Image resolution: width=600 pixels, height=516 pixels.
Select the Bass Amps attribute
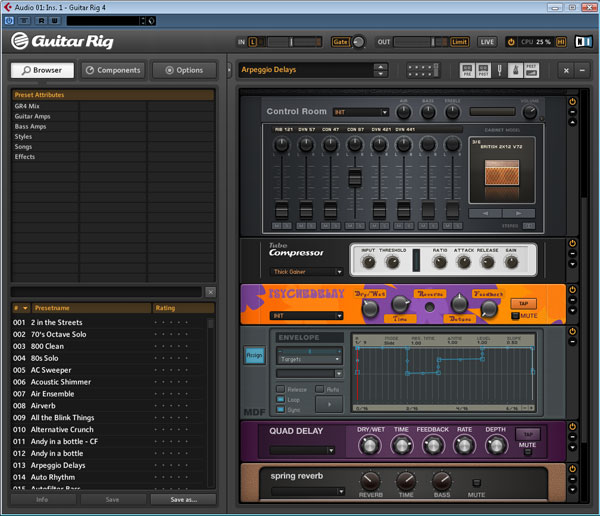click(x=30, y=126)
